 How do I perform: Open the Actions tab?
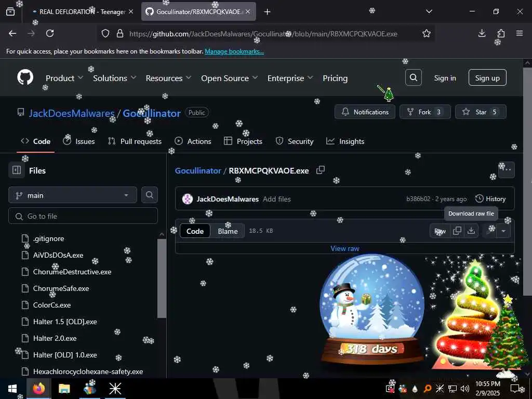(193, 141)
